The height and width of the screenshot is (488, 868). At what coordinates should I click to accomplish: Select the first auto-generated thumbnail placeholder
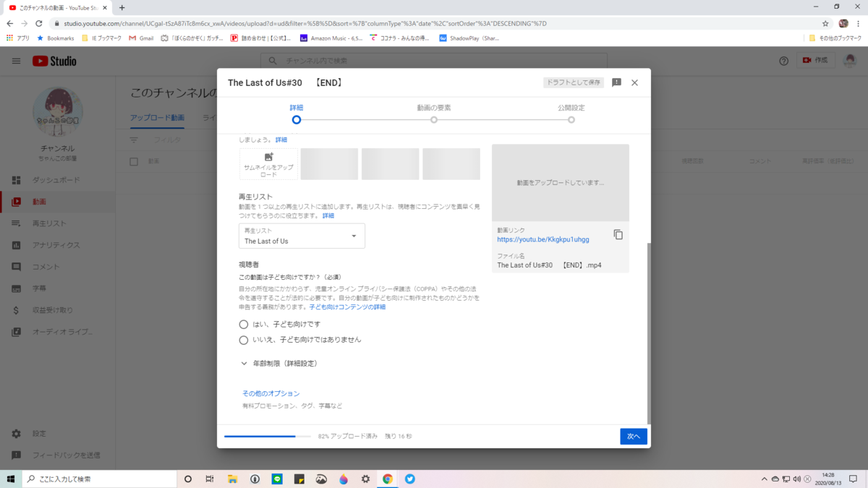(329, 164)
